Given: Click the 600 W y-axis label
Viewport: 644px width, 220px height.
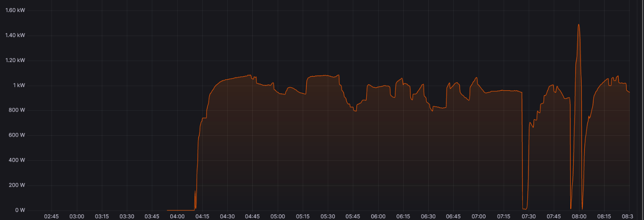Looking at the screenshot, I should click(x=17, y=135).
